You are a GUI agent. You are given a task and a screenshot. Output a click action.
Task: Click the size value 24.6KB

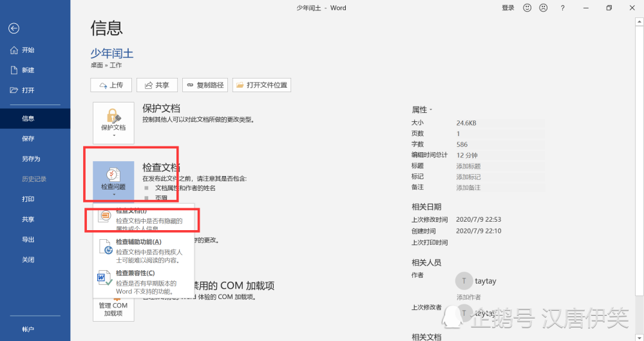(466, 123)
